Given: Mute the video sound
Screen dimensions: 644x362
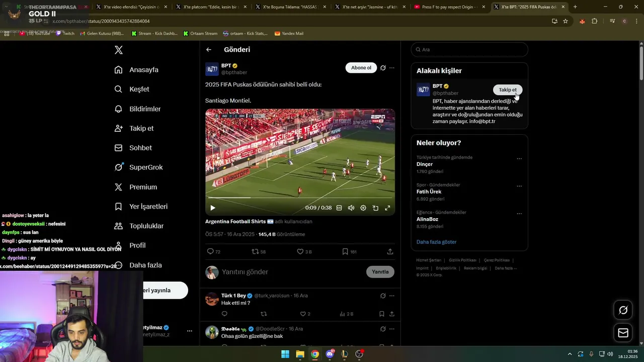Looking at the screenshot, I should tap(351, 208).
